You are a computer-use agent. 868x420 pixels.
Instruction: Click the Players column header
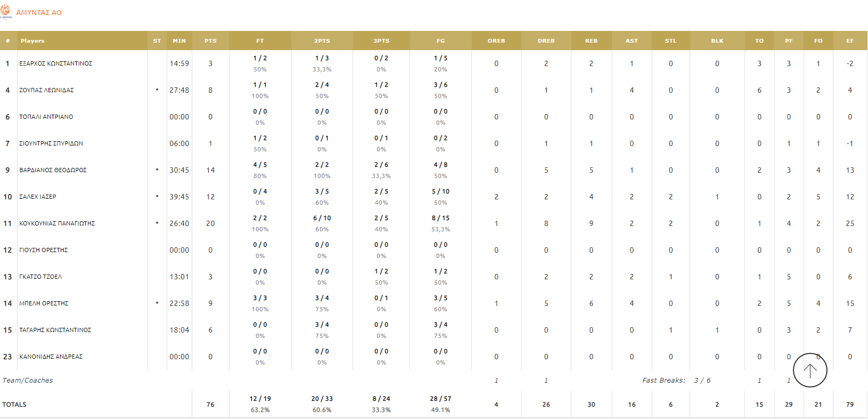(32, 41)
